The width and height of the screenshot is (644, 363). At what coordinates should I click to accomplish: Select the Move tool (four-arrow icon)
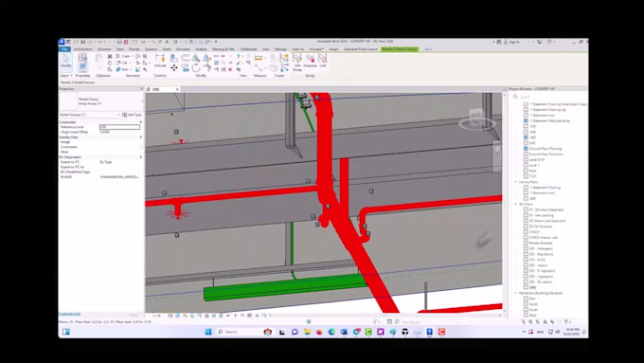(174, 68)
